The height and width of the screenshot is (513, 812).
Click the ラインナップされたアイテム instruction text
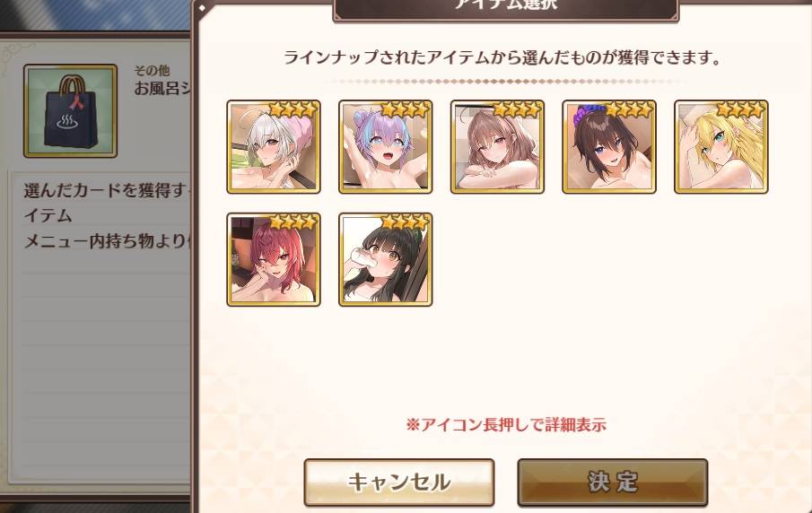[502, 57]
